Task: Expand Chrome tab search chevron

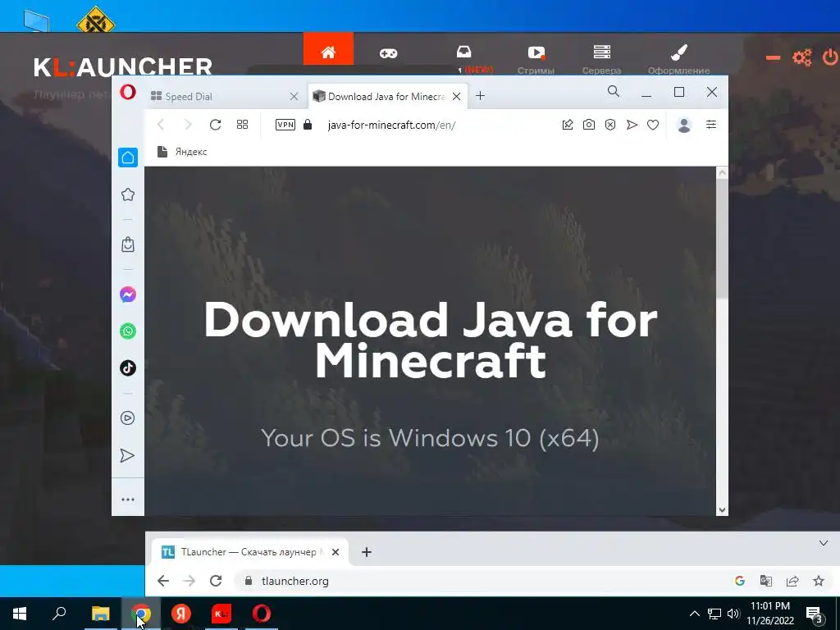Action: tap(824, 543)
